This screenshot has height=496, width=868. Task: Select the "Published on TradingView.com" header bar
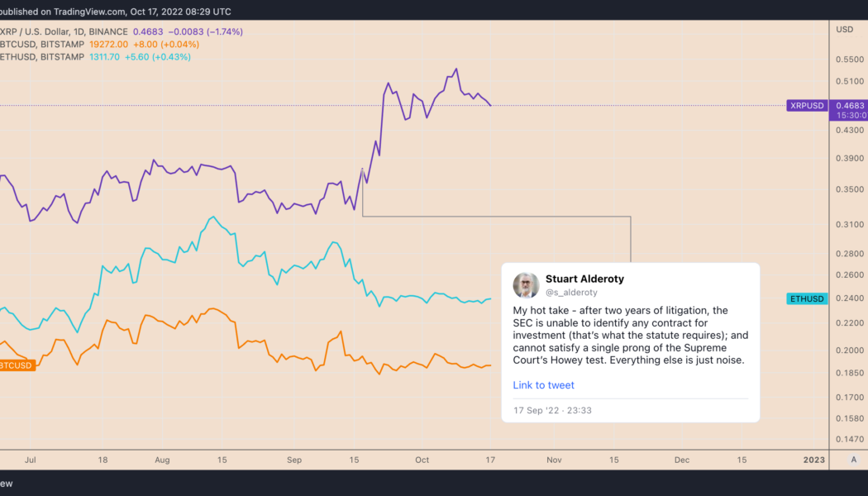click(x=116, y=11)
